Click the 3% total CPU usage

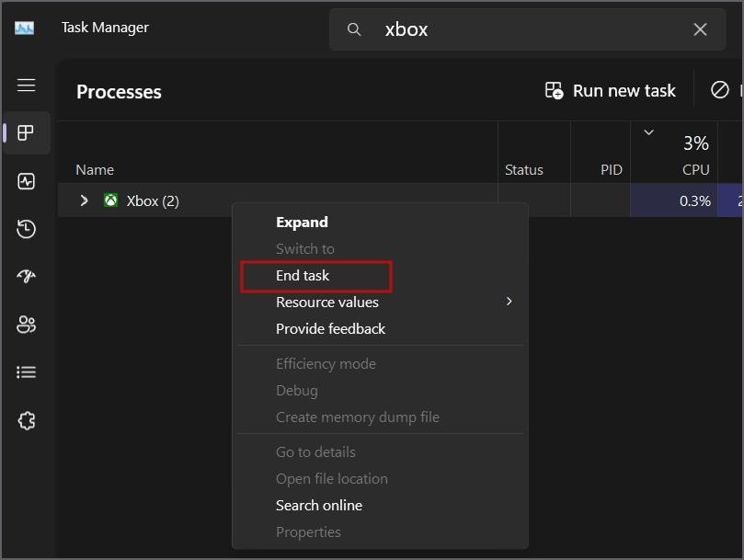[x=695, y=143]
